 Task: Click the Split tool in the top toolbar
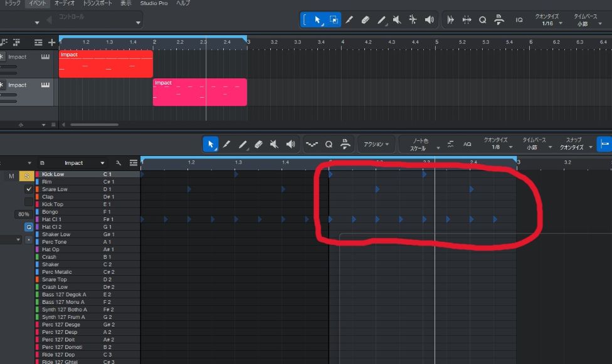413,19
